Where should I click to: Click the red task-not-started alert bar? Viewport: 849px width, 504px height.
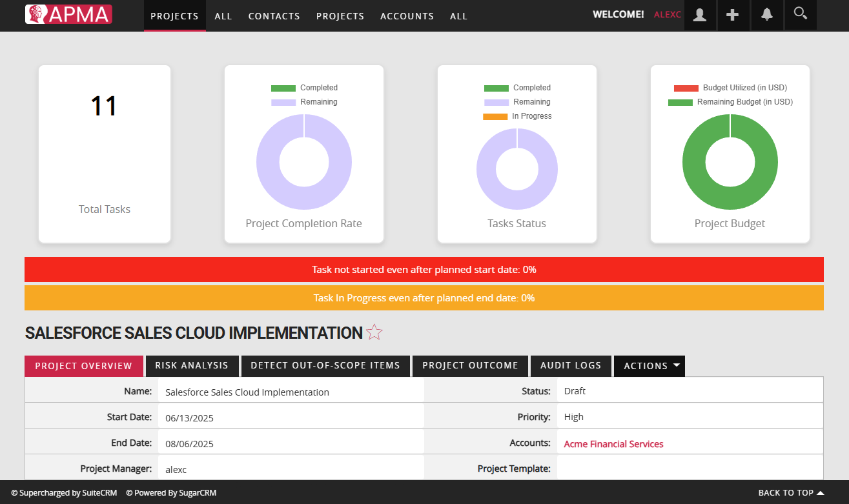424,270
